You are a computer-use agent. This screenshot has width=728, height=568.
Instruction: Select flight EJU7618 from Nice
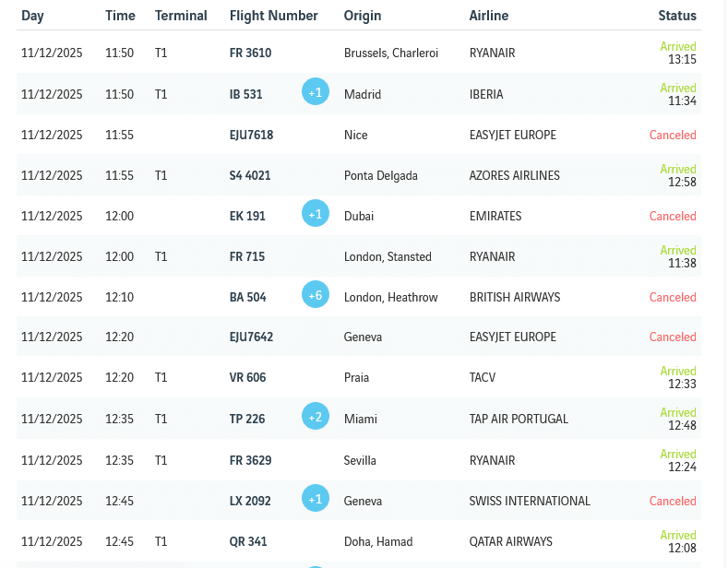[251, 135]
